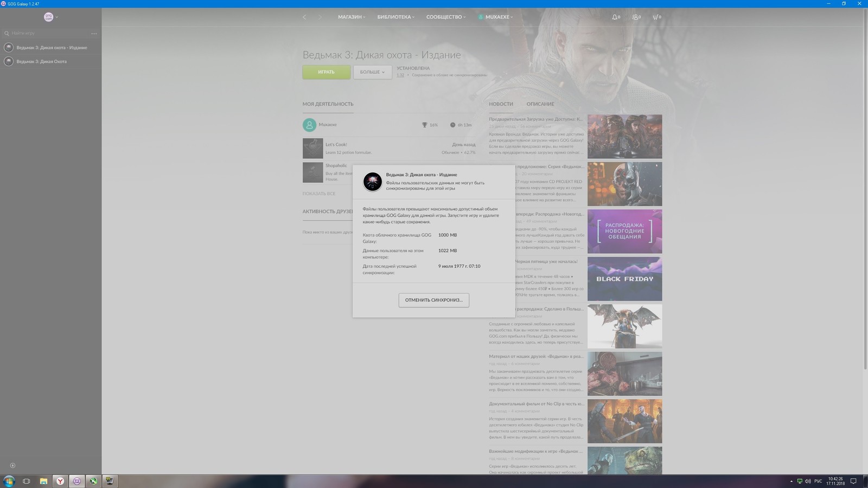Click GOG Galaxy taskbar icon
This screenshot has height=488, width=868.
pyautogui.click(x=77, y=481)
